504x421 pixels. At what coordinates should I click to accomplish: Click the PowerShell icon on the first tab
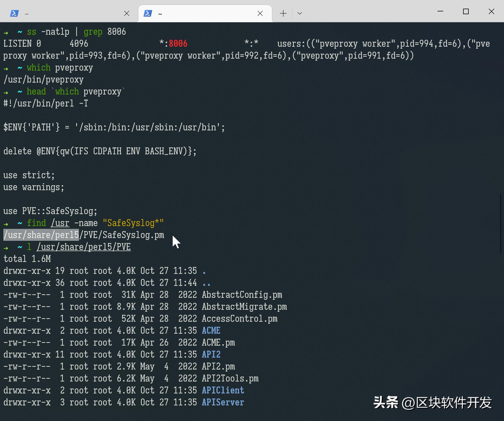[14, 13]
